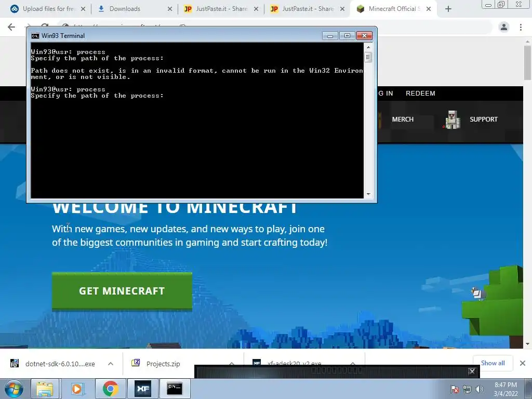This screenshot has height=399, width=532.
Task: Switch to Chrome in the taskbar
Action: click(x=110, y=389)
